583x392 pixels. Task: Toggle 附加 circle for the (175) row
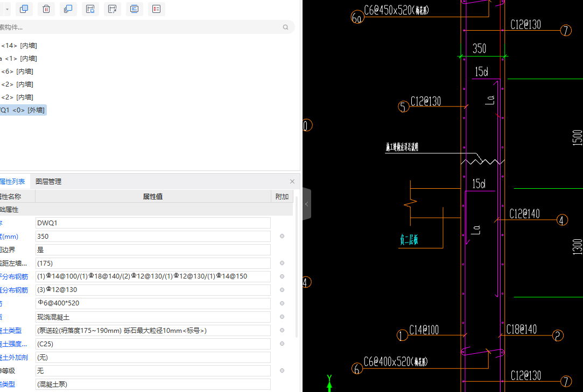click(x=282, y=263)
